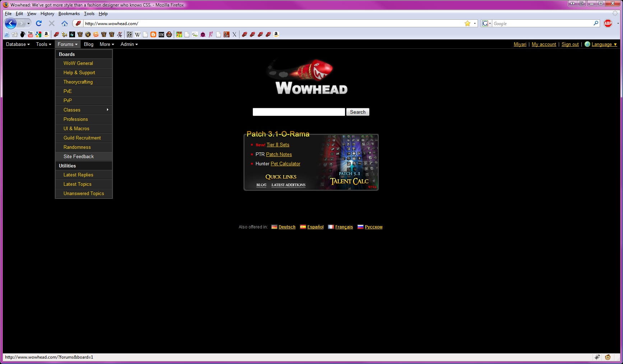Switch to Français language
This screenshot has height=364, width=623.
(344, 227)
